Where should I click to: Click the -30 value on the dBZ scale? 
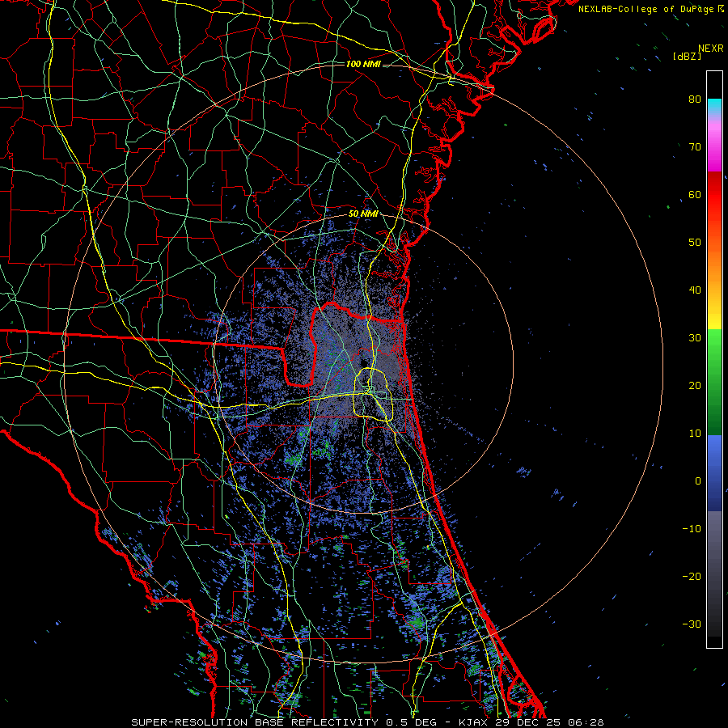692,624
